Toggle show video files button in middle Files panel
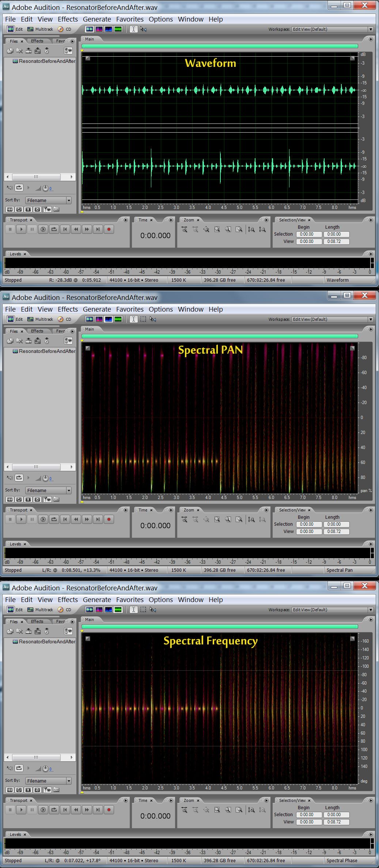Screen dimensions: 379x868 point(28,499)
